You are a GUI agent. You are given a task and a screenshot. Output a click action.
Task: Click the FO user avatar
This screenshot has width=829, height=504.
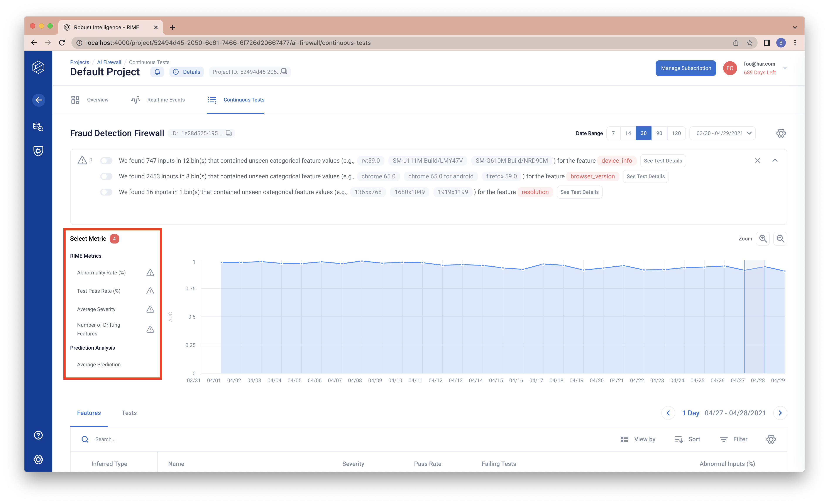(730, 68)
